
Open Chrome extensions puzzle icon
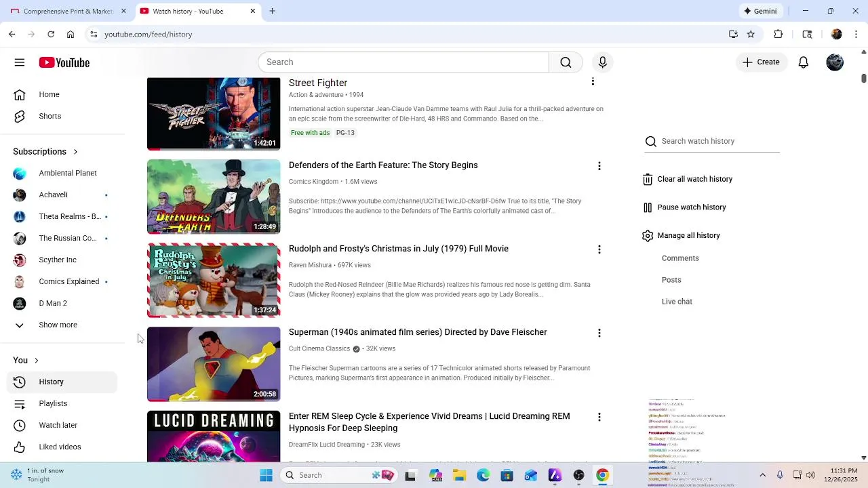[x=778, y=35]
